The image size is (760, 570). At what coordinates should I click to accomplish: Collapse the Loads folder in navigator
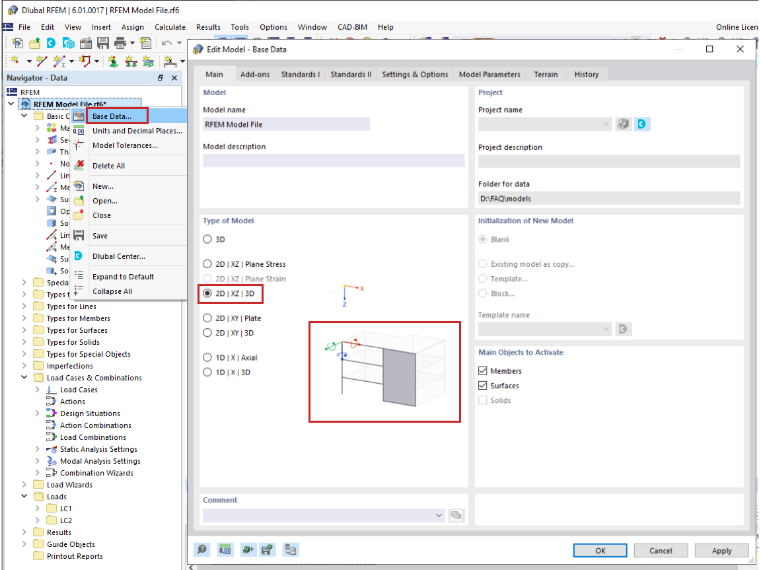point(24,496)
